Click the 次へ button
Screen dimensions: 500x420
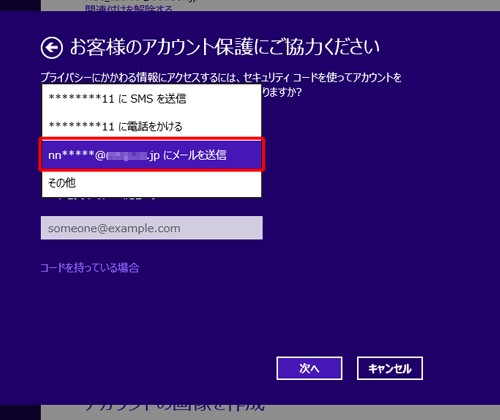click(x=309, y=368)
